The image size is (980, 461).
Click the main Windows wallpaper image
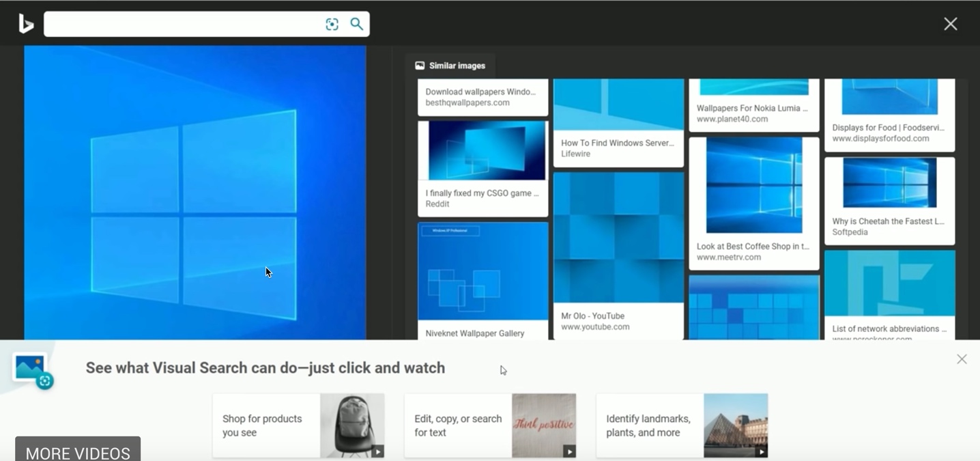(x=195, y=193)
